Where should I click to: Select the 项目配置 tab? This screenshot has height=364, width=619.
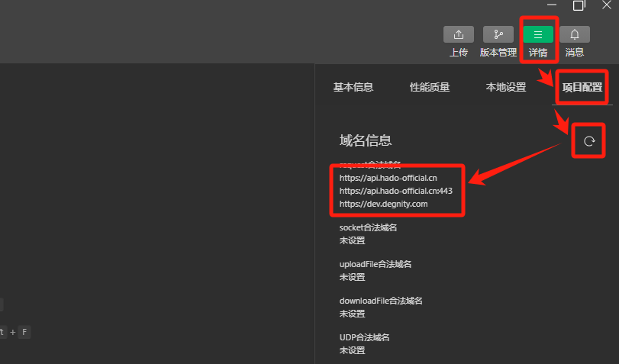click(x=582, y=87)
